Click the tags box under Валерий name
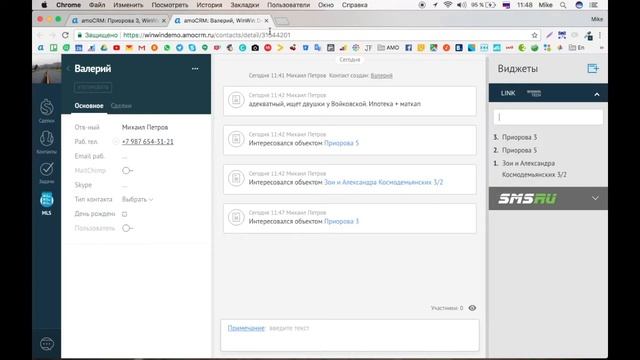 click(93, 87)
